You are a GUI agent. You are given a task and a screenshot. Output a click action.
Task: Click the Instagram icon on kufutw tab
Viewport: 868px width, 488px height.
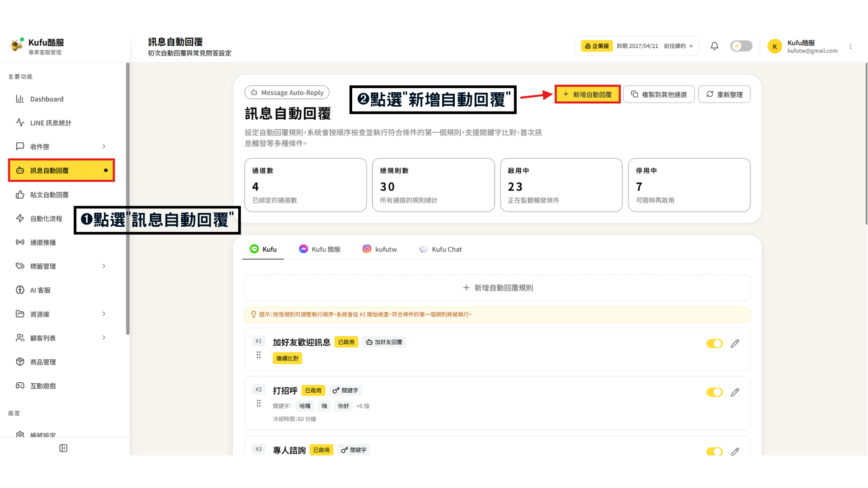(x=367, y=249)
